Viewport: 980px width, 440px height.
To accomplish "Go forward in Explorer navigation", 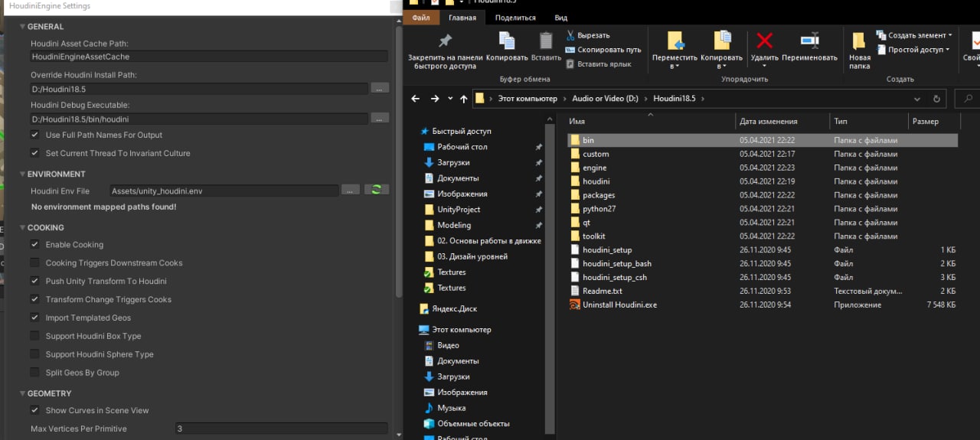I will pyautogui.click(x=434, y=99).
